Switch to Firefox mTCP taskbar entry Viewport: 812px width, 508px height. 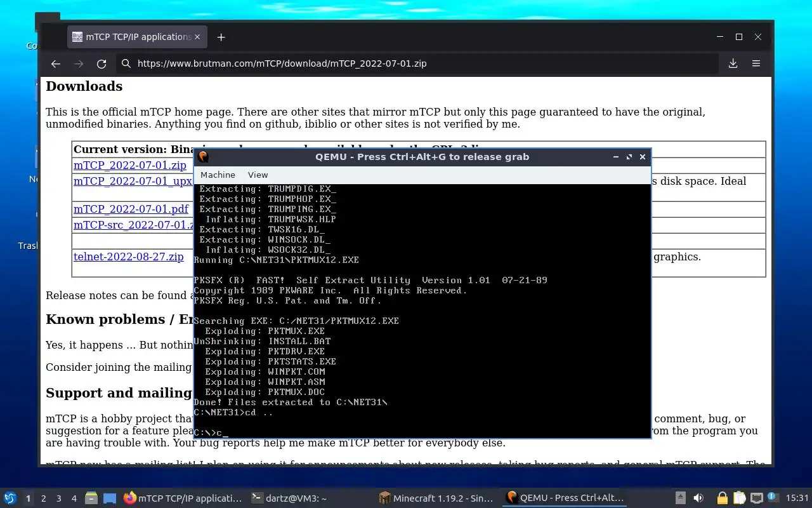click(183, 498)
